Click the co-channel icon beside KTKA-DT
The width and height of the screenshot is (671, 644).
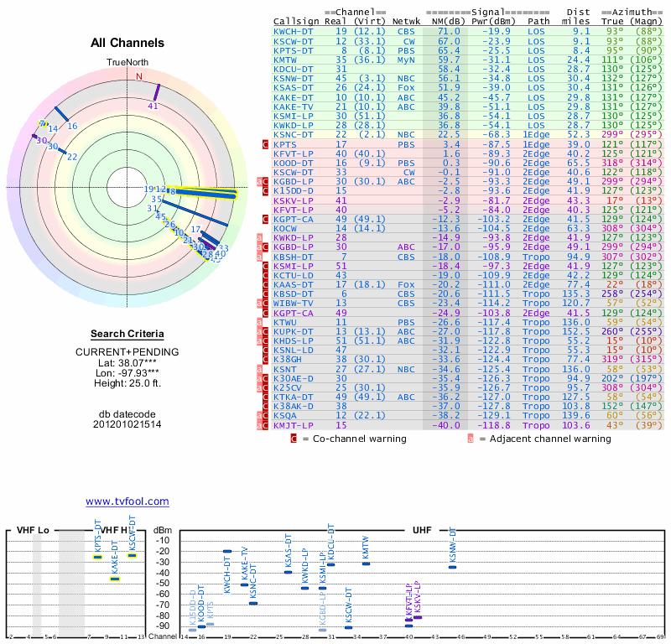click(265, 397)
